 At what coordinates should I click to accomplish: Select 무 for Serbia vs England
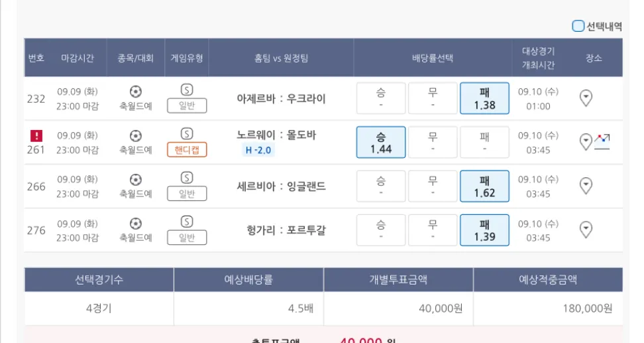click(433, 186)
